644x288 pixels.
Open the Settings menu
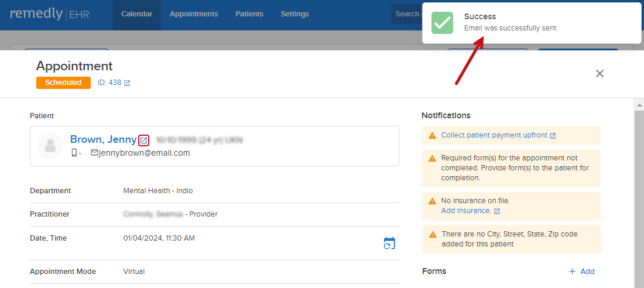tap(295, 14)
